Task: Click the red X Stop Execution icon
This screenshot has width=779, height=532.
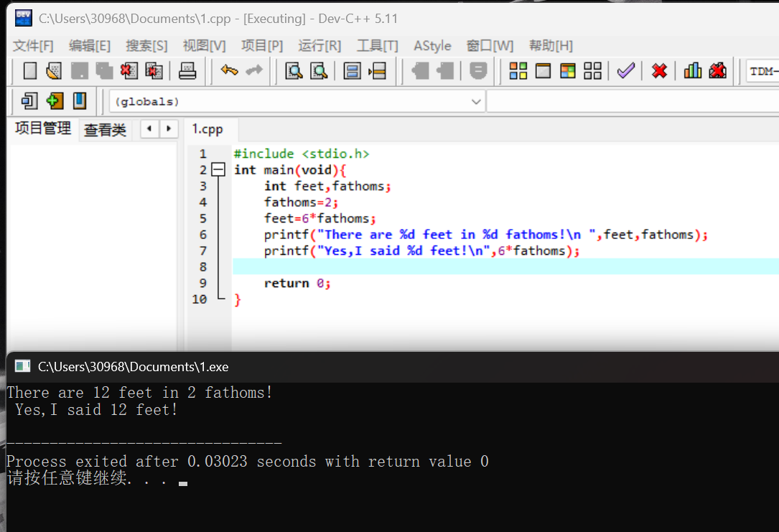Action: 659,71
